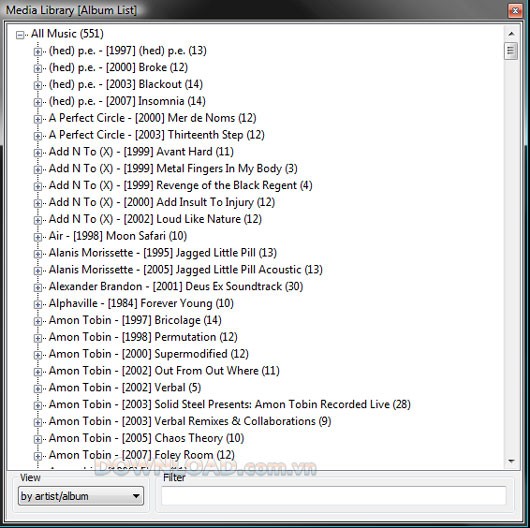Screen dimensions: 530x528
Task: Expand the Broke (12) album node
Action: [x=38, y=68]
